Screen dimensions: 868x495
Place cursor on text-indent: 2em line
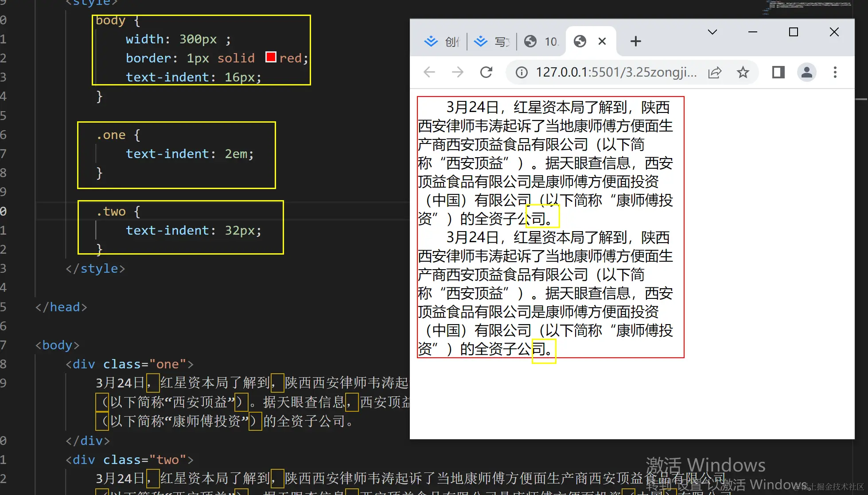point(190,154)
